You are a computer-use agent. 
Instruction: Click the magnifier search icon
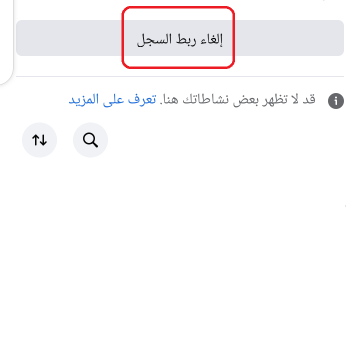pyautogui.click(x=90, y=140)
